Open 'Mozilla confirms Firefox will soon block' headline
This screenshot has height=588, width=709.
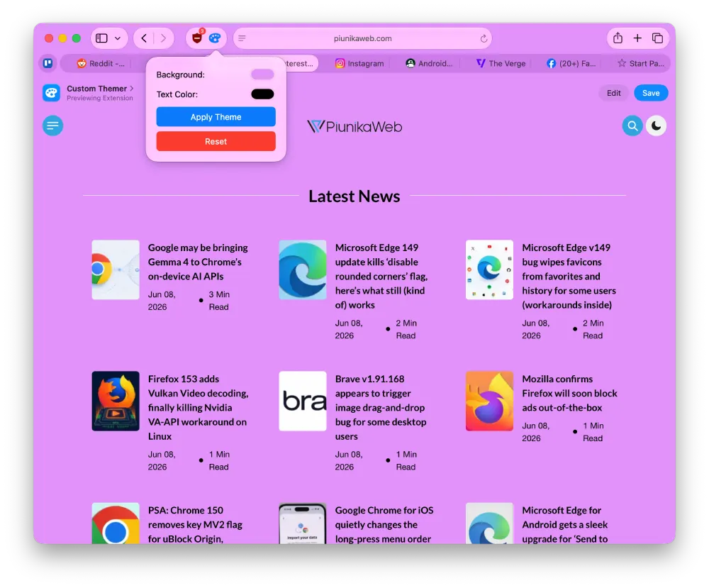569,393
